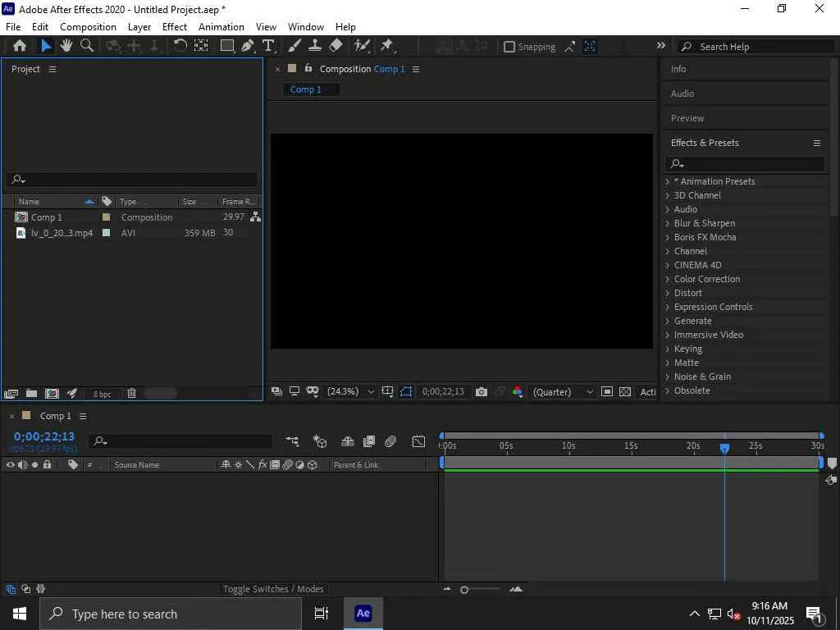Viewport: 840px width, 630px height.
Task: Open the Info panel header
Action: [x=678, y=69]
